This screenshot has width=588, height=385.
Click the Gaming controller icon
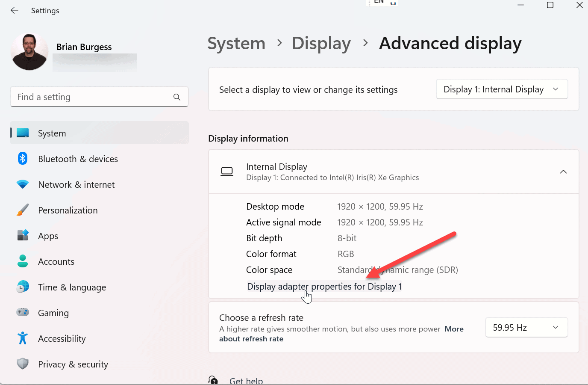23,313
